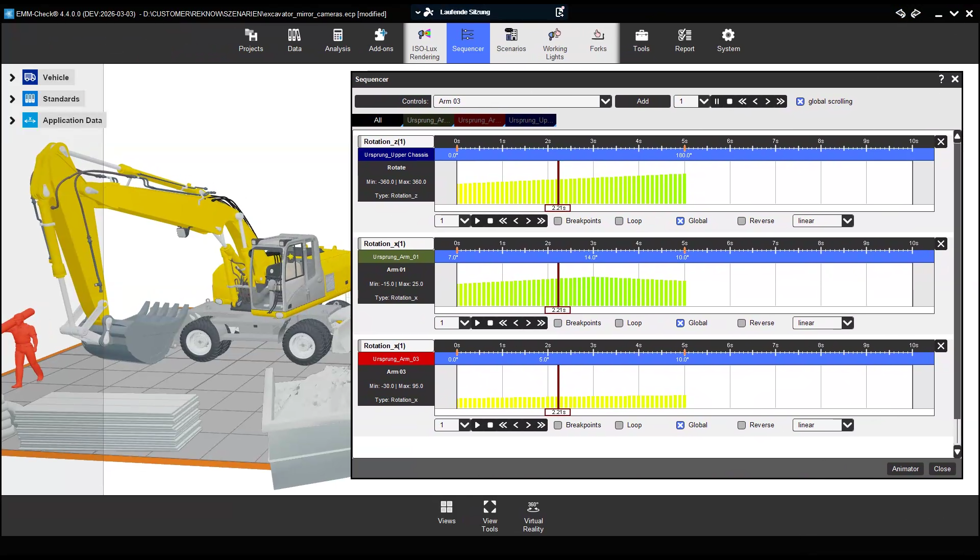
Task: Pause the global sequencer playback
Action: [x=717, y=102]
